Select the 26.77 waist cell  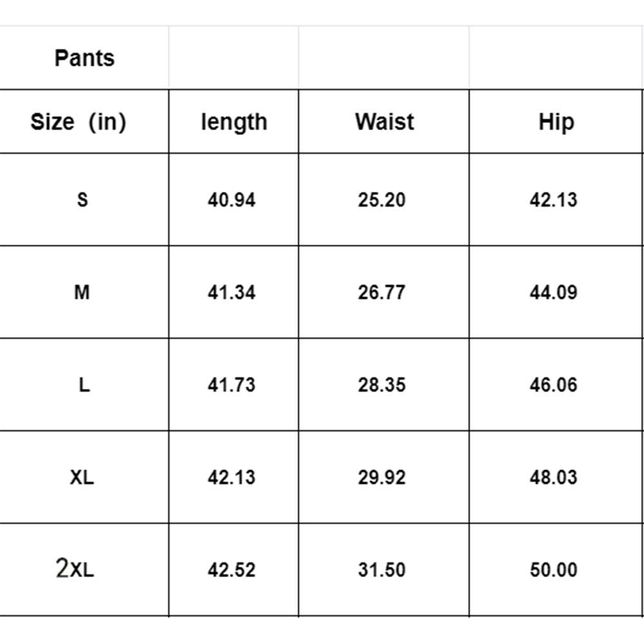point(382,292)
